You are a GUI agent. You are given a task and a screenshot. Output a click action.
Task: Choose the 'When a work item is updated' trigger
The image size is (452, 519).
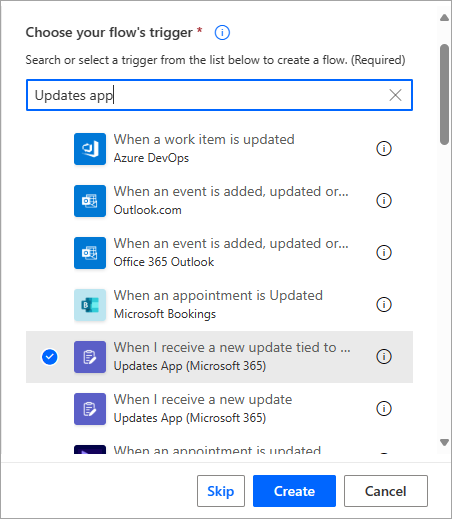219,149
